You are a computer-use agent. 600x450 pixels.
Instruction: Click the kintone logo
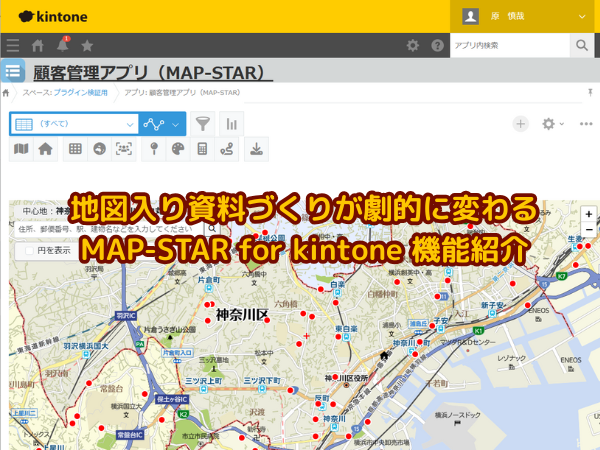53,16
